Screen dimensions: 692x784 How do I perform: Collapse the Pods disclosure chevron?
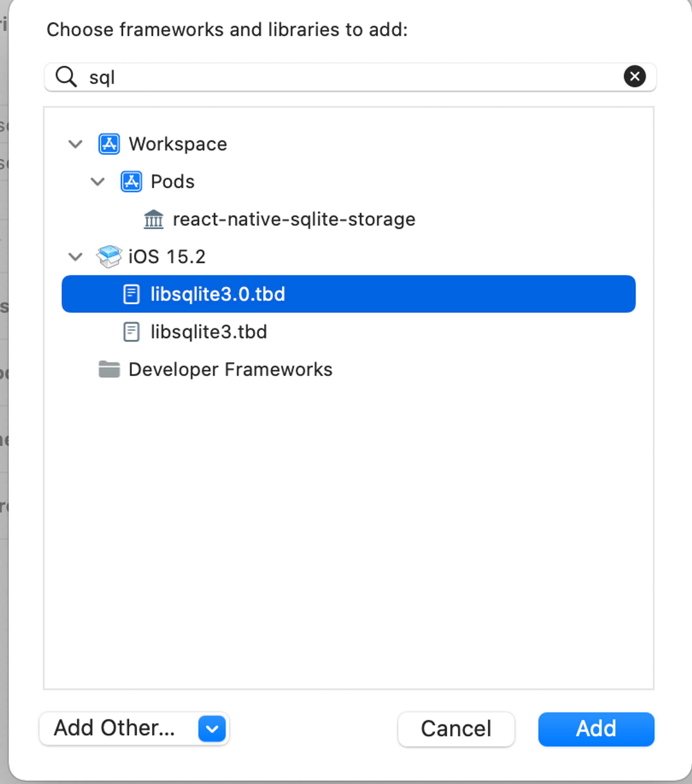[98, 182]
